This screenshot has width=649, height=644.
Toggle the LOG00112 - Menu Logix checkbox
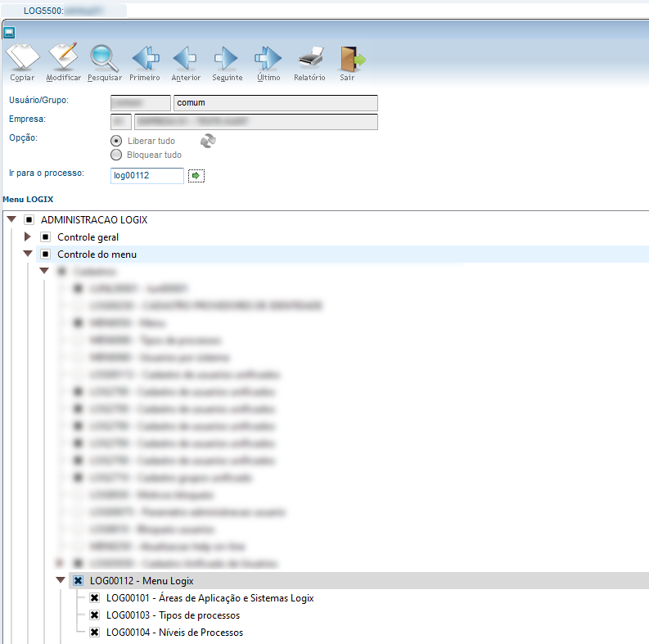(x=78, y=581)
